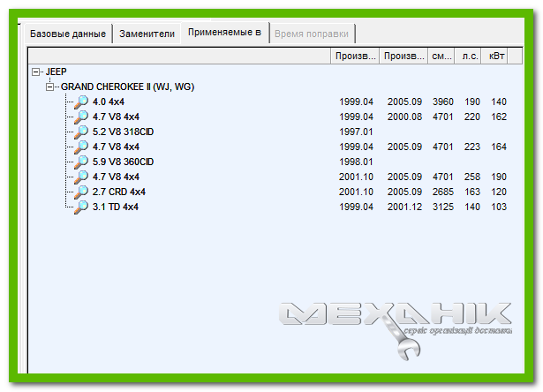The image size is (543, 392).
Task: Click the magnifier icon beside 3.1 TD 4x4
Action: tap(81, 207)
